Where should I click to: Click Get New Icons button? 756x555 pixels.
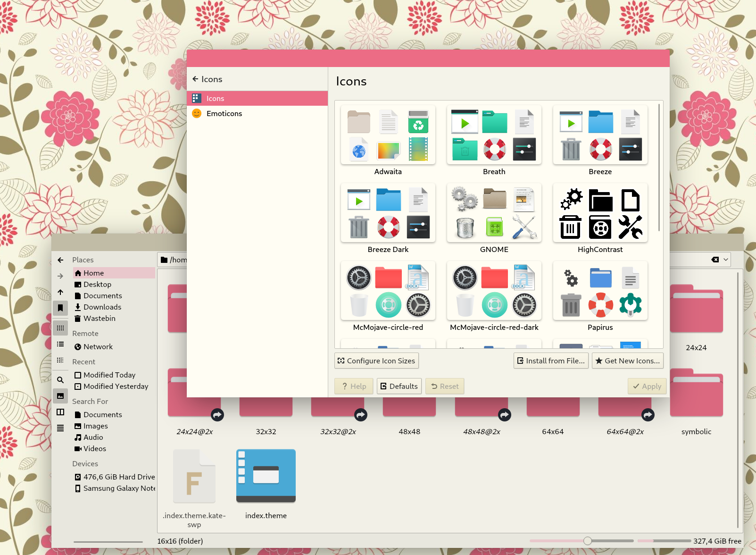point(628,361)
